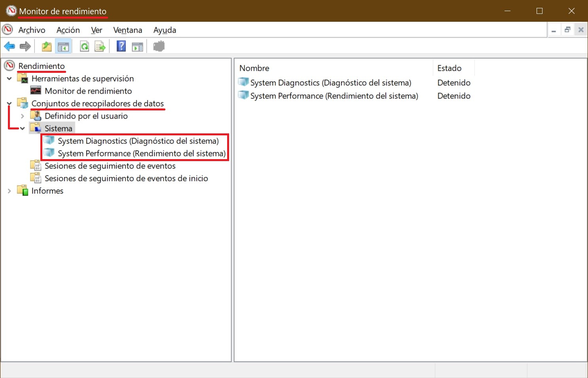Maximize the Monitor de rendimiento window
The width and height of the screenshot is (588, 378).
click(x=539, y=11)
